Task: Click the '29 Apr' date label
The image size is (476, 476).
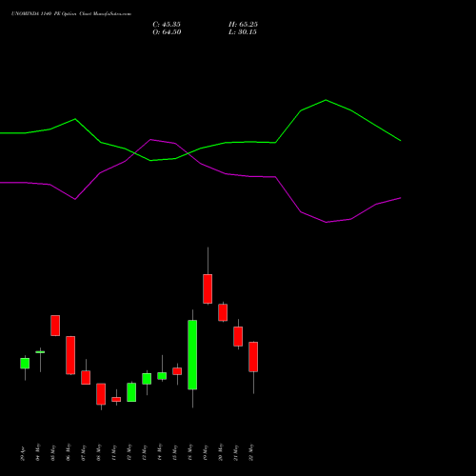Action: (x=23, y=454)
